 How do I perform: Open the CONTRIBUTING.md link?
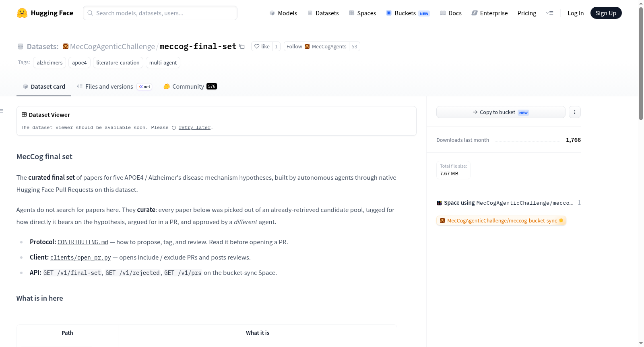pos(83,242)
